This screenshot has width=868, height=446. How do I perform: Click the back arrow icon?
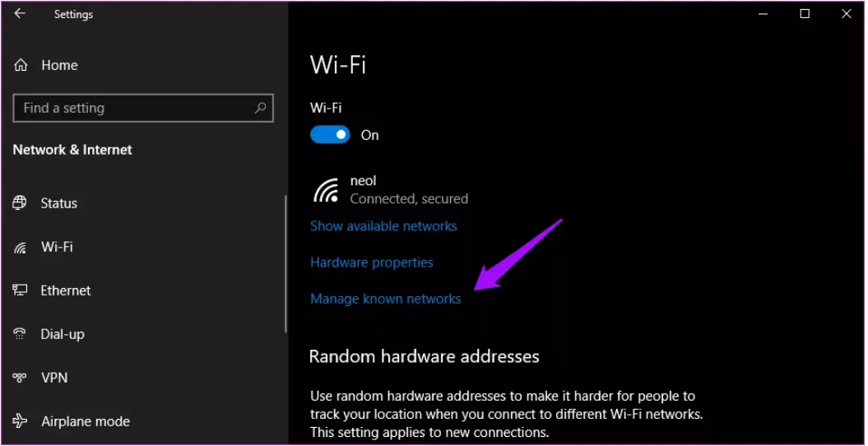coord(20,14)
